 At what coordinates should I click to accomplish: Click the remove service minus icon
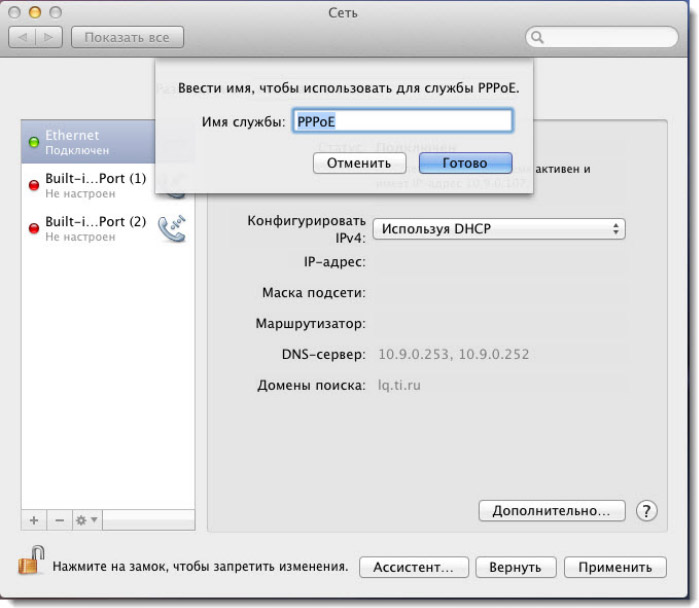click(x=59, y=520)
